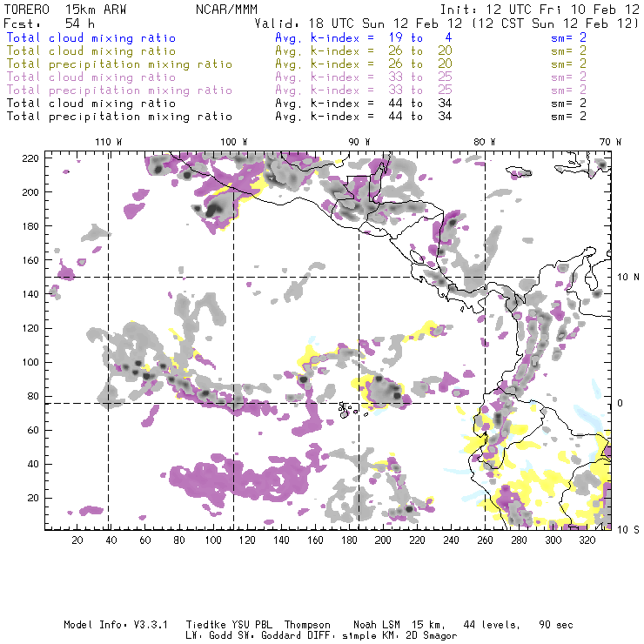
Task: Click the "Tiedtke YSU PBL" model info text
Action: click(x=229, y=625)
